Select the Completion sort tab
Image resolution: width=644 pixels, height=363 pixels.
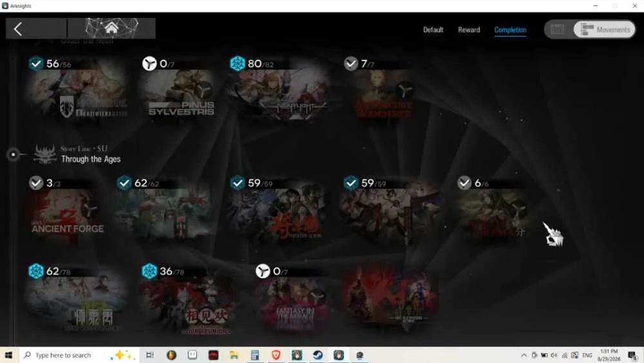pyautogui.click(x=510, y=30)
